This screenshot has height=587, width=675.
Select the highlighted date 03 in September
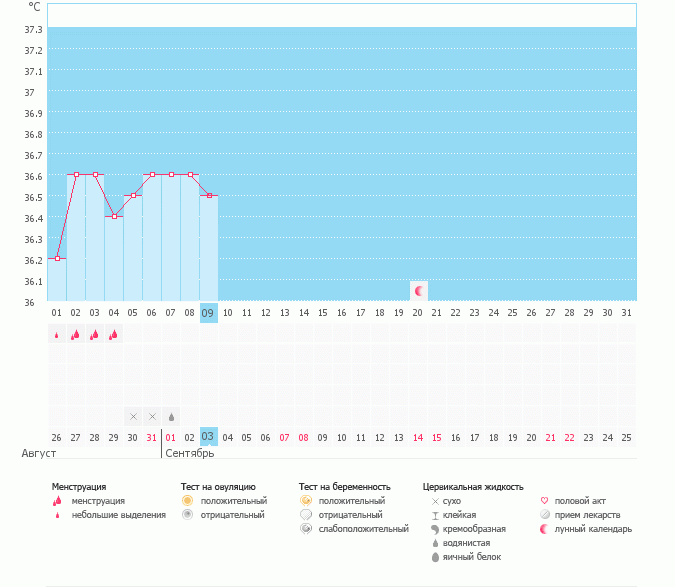point(208,436)
